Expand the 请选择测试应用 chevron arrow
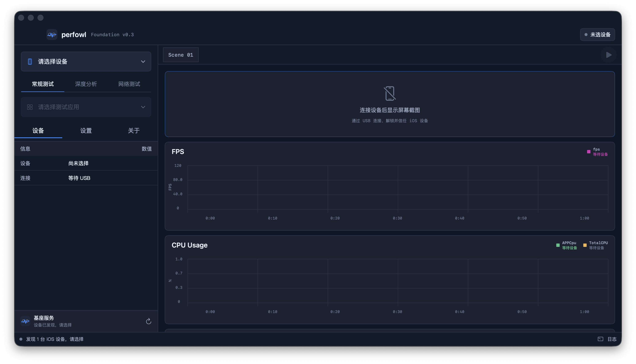 143,107
